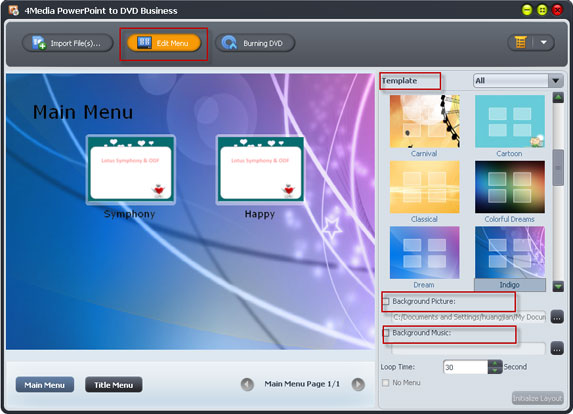Increase Loop Time with the up stepper
Viewport: 573px width, 414px height.
pos(495,364)
